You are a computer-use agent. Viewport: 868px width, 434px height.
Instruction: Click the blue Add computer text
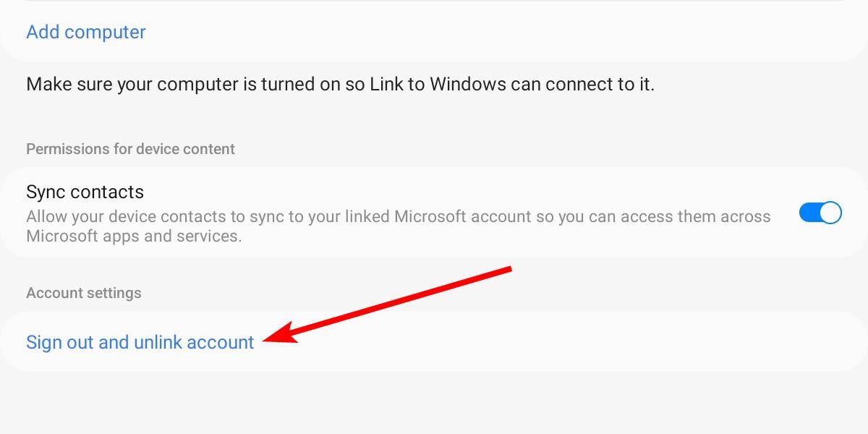pos(85,32)
